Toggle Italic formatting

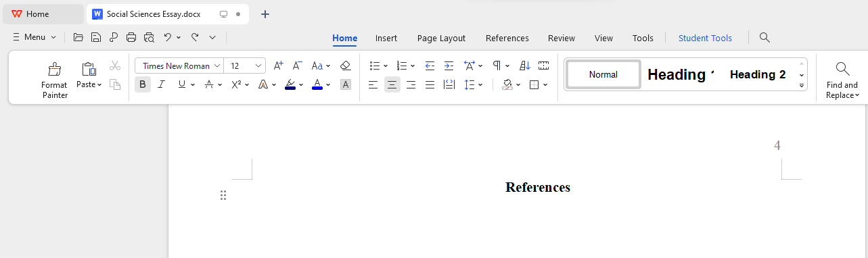tap(161, 84)
